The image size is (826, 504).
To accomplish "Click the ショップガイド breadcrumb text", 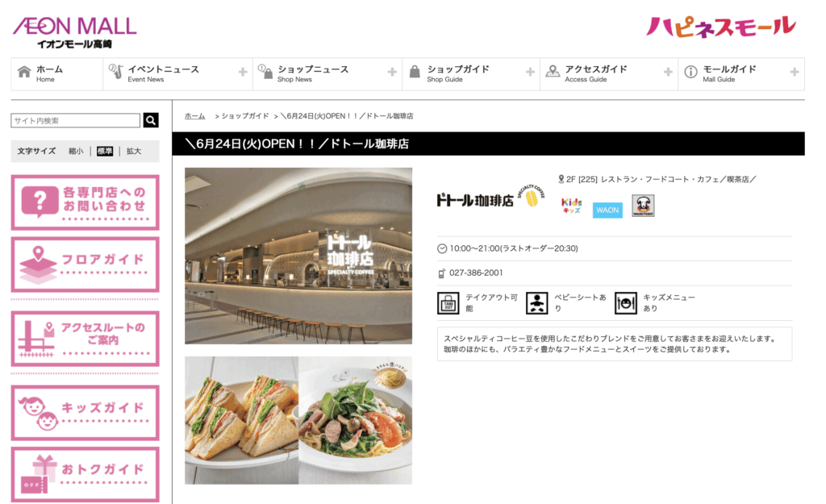I will click(245, 116).
